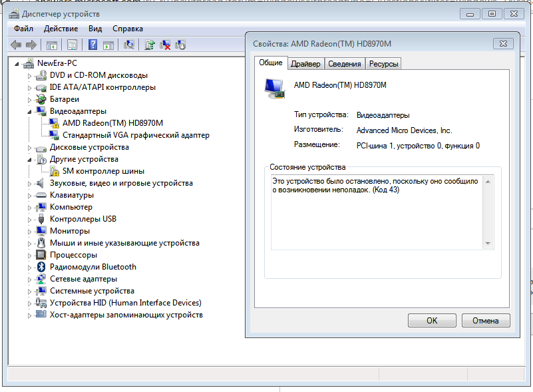Select AMD Radeon(TM) HD8970M in tree
This screenshot has width=533, height=392.
[112, 123]
